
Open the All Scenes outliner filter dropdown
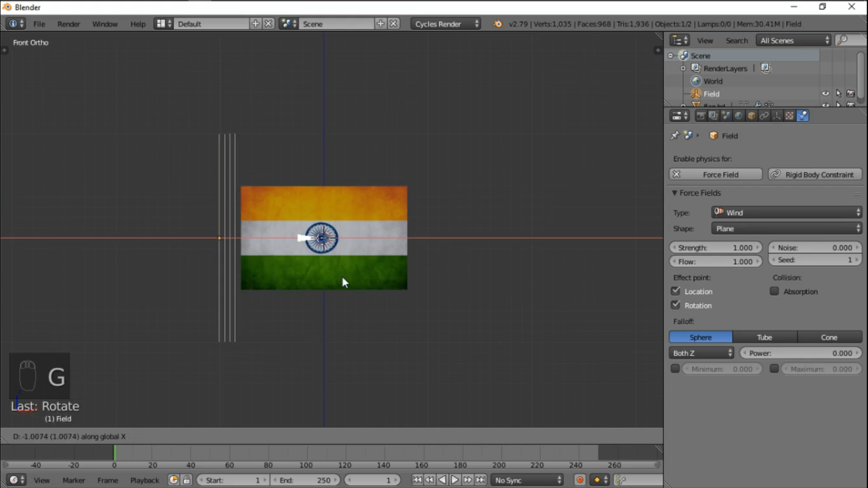(794, 40)
